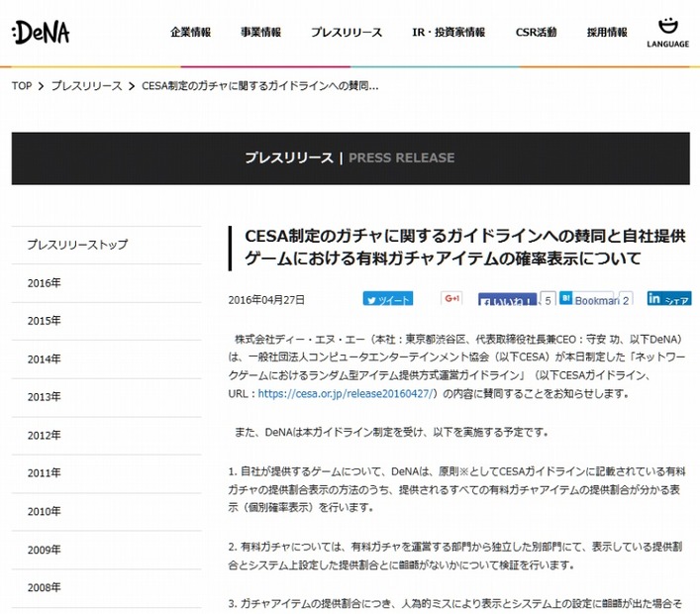Click the プレスリリース breadcrumb link
Image resolution: width=700 pixels, height=614 pixels.
click(85, 85)
